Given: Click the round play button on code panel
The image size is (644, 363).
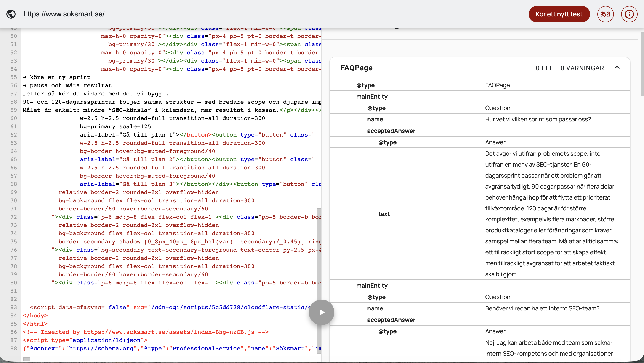Looking at the screenshot, I should click(x=321, y=312).
